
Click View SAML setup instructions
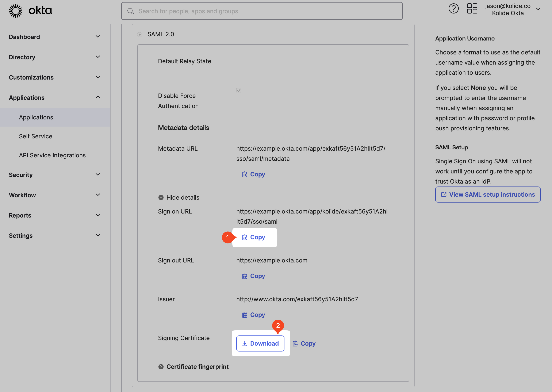[488, 195]
